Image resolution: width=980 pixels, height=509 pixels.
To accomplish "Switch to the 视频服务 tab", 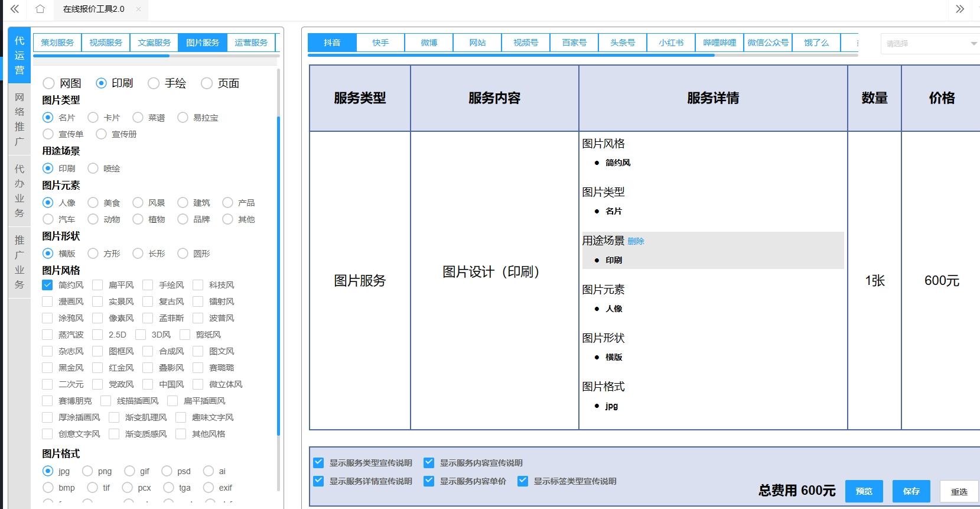I will pos(106,43).
